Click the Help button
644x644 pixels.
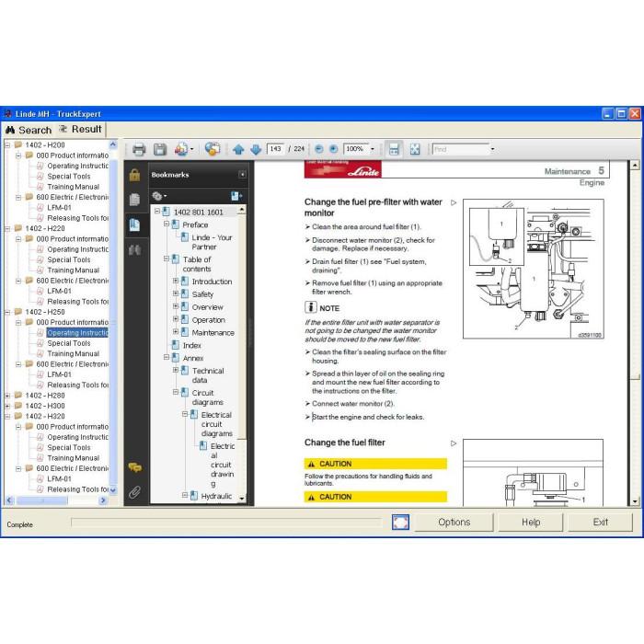click(x=531, y=522)
